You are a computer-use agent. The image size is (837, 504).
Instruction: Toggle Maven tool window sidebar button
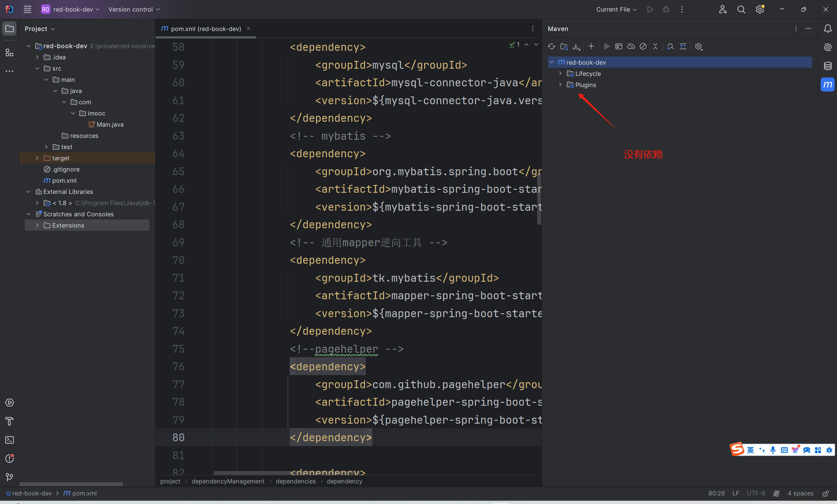pyautogui.click(x=828, y=84)
